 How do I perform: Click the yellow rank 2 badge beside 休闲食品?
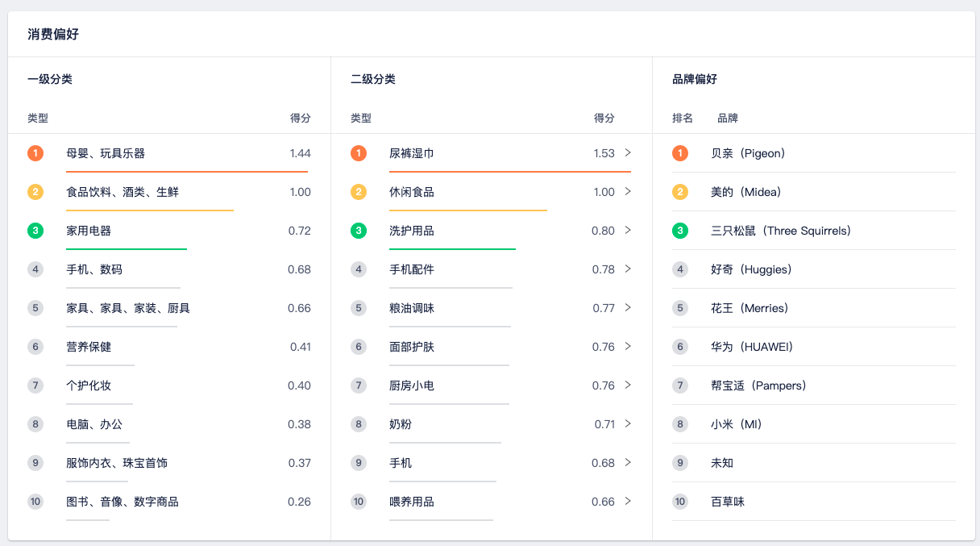click(359, 192)
